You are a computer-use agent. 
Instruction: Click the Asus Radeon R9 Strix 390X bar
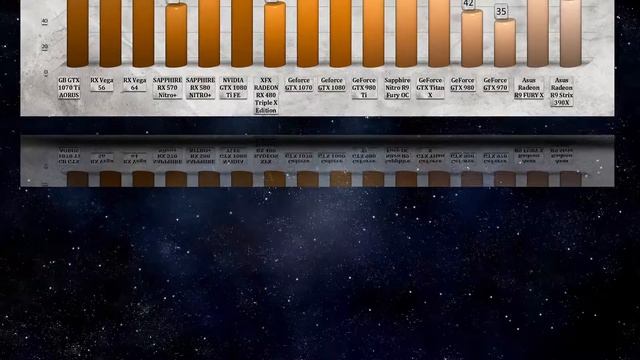point(571,33)
